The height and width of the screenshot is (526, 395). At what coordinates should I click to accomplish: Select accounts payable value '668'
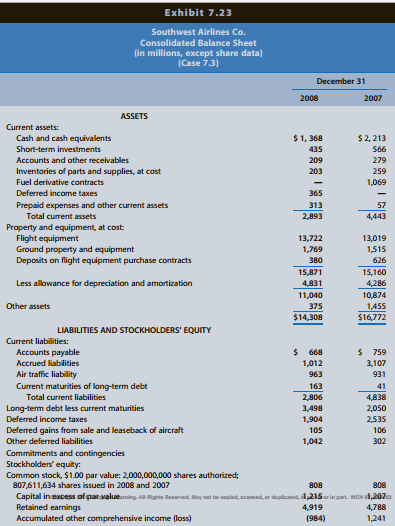315,352
